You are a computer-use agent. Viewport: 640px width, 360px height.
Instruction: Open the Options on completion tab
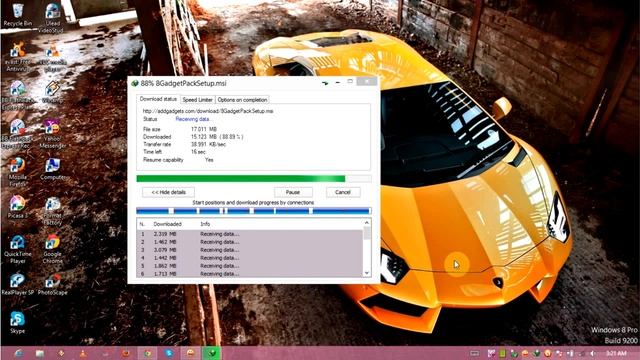242,100
